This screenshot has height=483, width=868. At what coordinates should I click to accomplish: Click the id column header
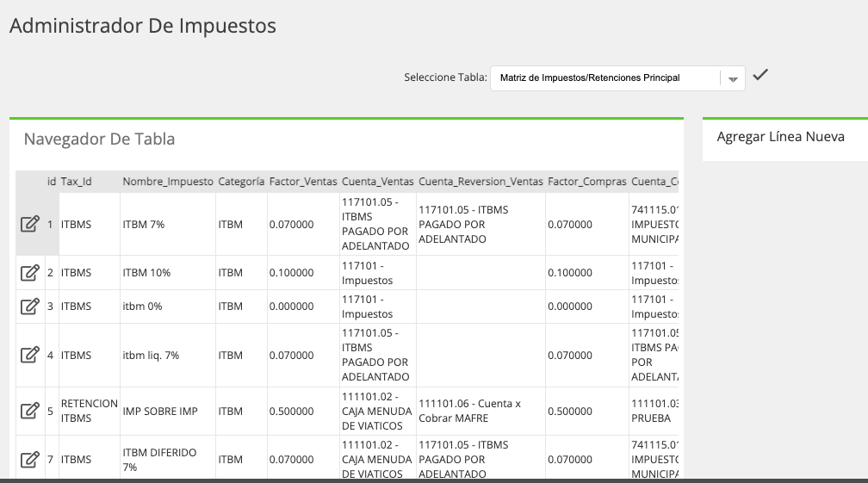[52, 182]
